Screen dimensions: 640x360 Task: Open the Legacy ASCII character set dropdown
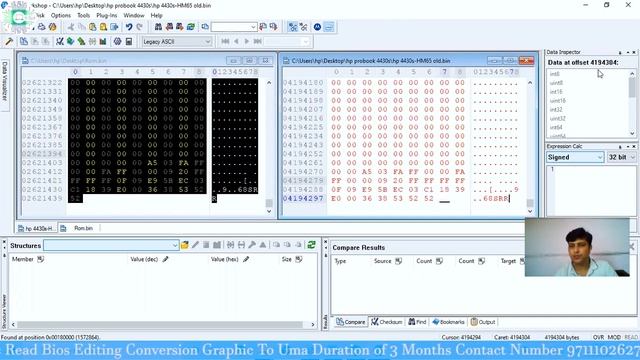pos(177,42)
